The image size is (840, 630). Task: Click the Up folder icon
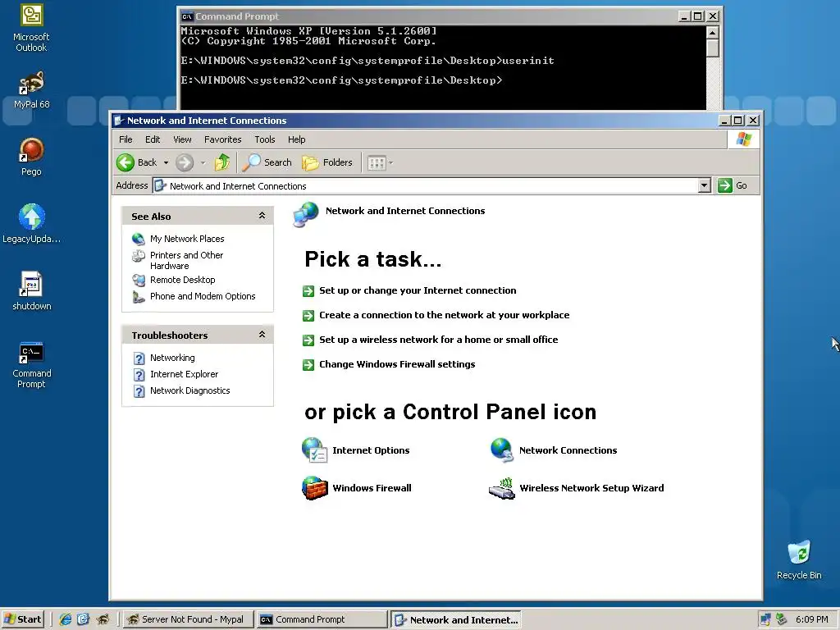click(221, 162)
